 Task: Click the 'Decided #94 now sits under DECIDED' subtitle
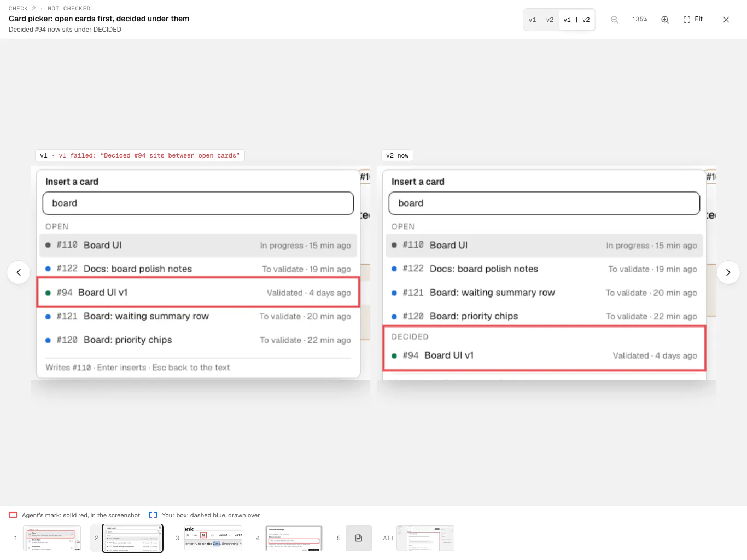65,30
